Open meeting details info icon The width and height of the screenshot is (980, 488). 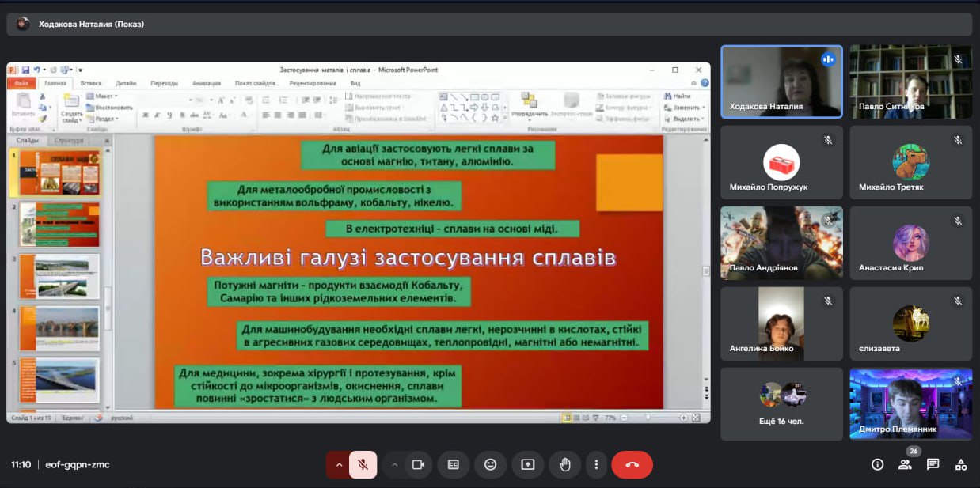click(877, 465)
